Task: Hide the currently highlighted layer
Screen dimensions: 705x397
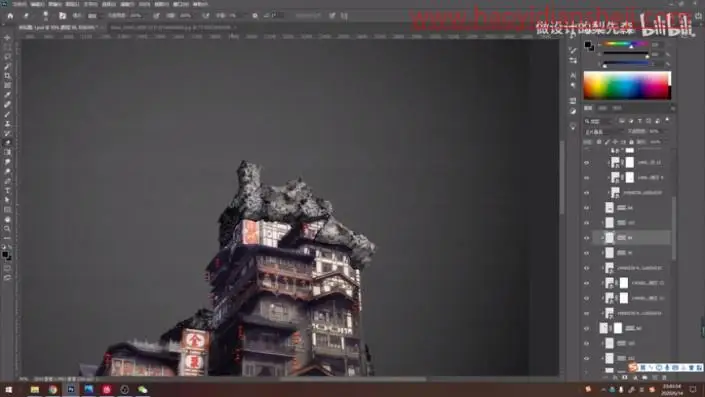Action: [x=586, y=238]
